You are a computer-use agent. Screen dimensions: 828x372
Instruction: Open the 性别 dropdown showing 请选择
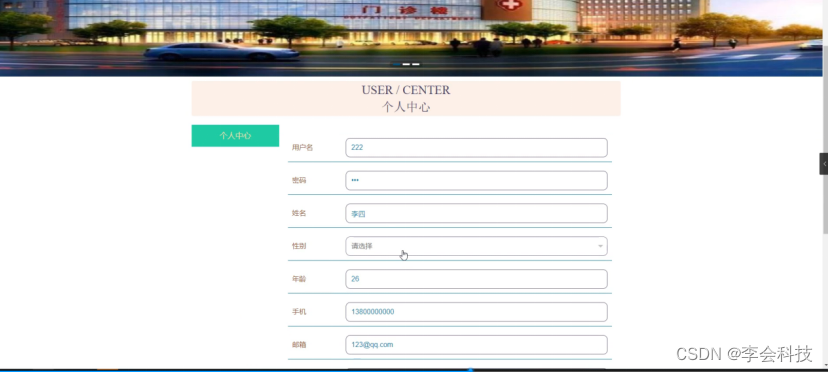tap(476, 246)
